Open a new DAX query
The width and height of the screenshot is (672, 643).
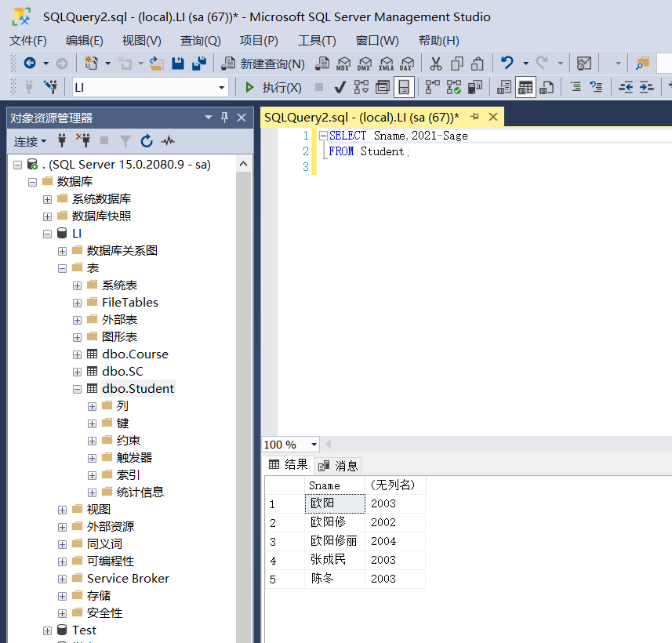pos(407,64)
